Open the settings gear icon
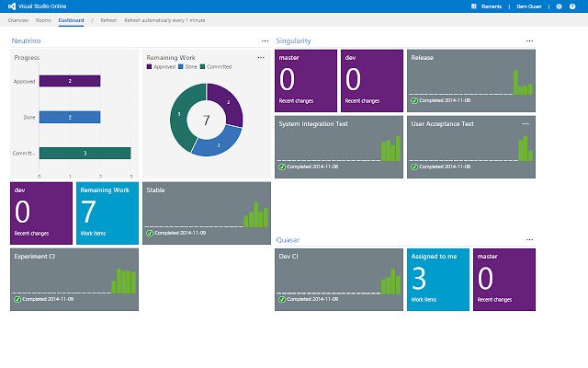This screenshot has height=368, width=588. coord(559,6)
